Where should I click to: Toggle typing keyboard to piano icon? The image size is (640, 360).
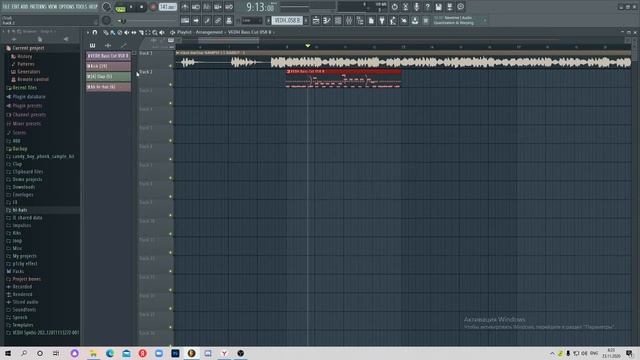click(x=185, y=20)
